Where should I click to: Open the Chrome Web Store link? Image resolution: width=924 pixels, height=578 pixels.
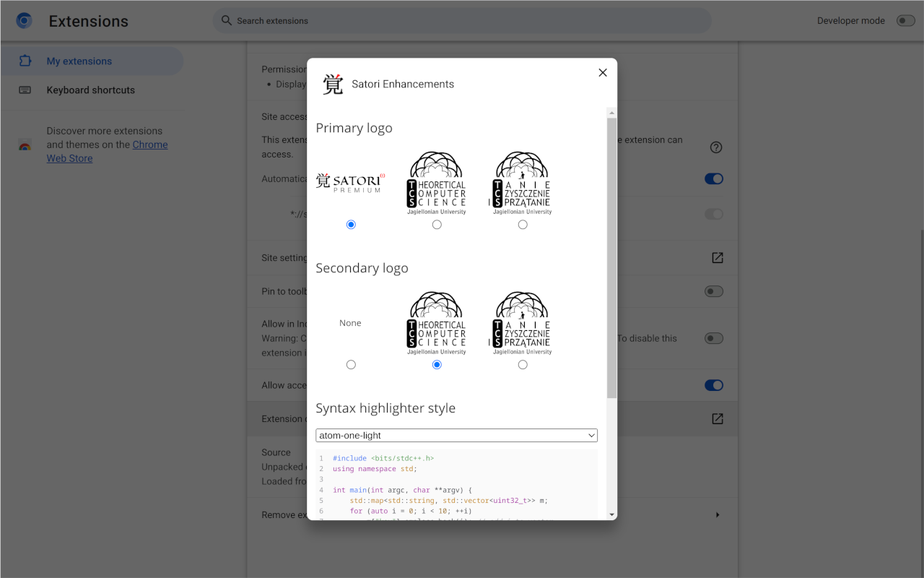tap(107, 151)
